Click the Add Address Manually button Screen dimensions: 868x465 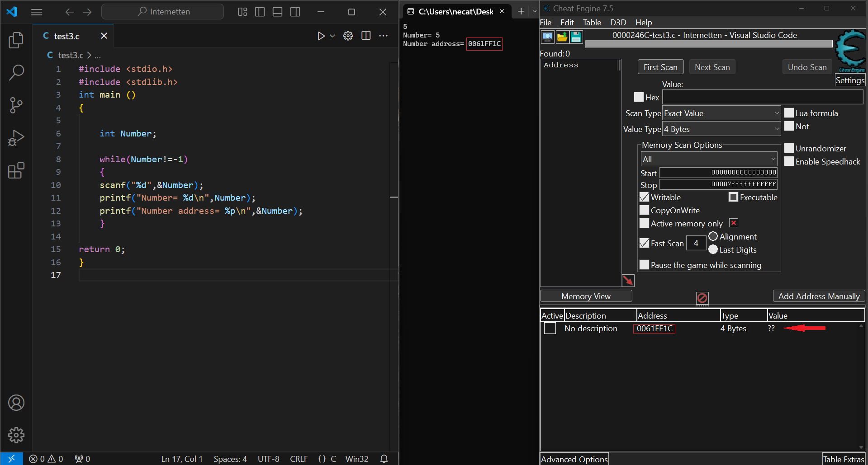coord(819,296)
